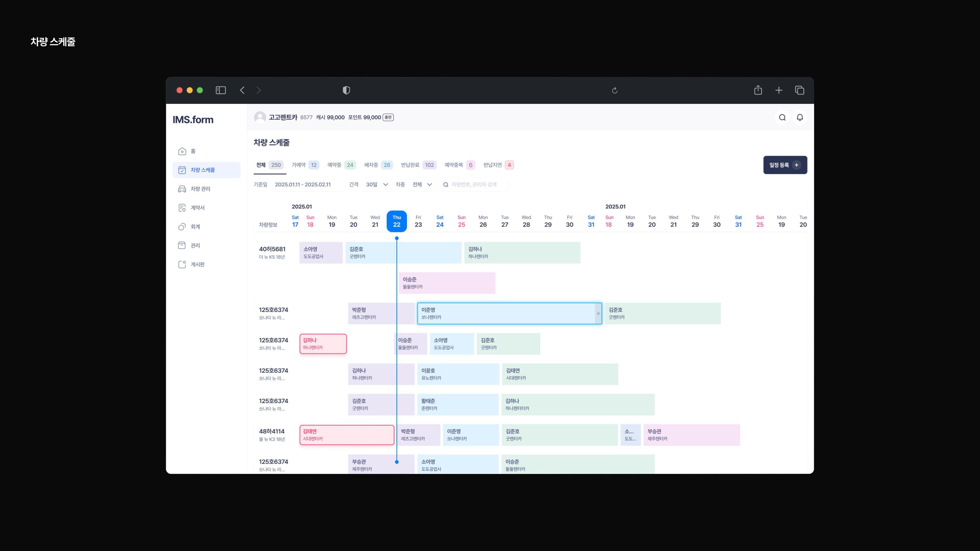The width and height of the screenshot is (980, 551).
Task: Click the 40허5681 vehicle row label
Action: pyautogui.click(x=272, y=253)
